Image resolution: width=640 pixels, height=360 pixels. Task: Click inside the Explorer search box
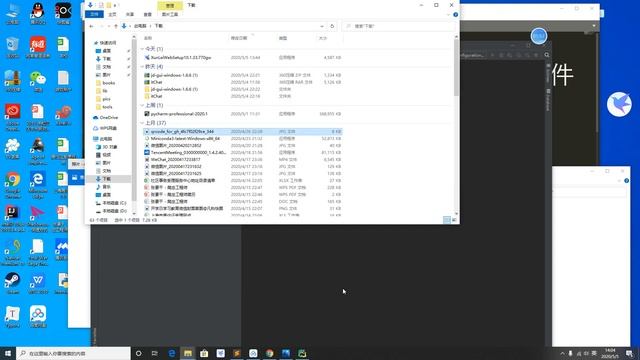(399, 26)
